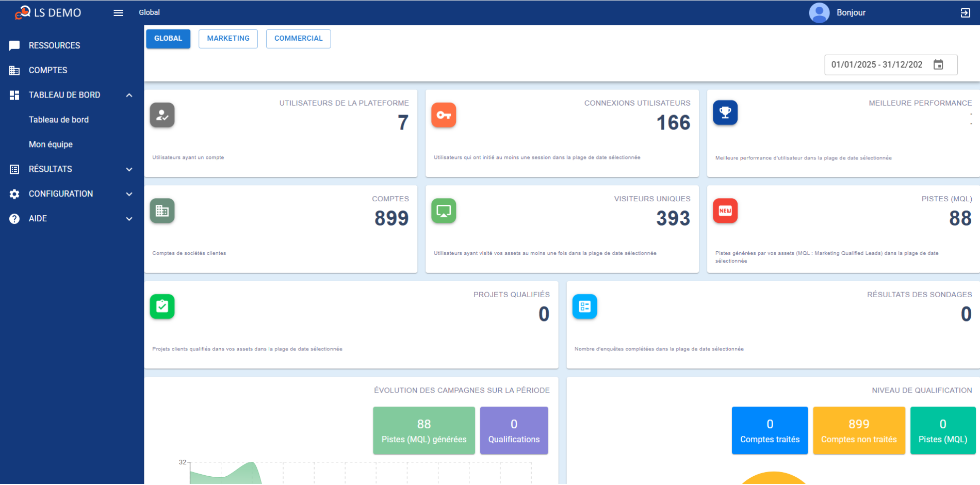Click the platform users count 7
The image size is (980, 485).
coord(403,123)
